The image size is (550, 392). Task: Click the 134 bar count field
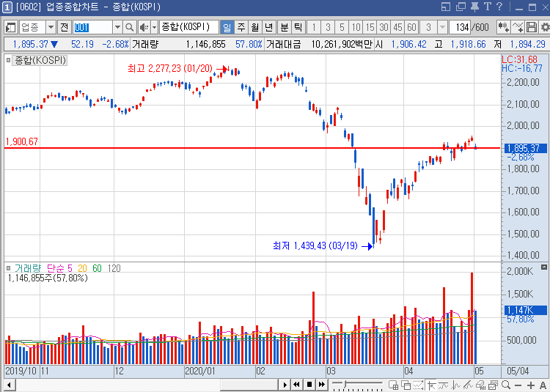pyautogui.click(x=460, y=27)
